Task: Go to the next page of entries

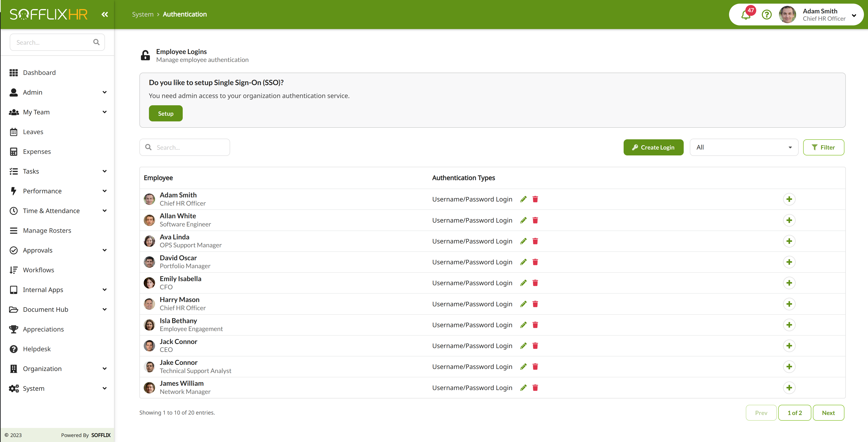Action: (829, 412)
